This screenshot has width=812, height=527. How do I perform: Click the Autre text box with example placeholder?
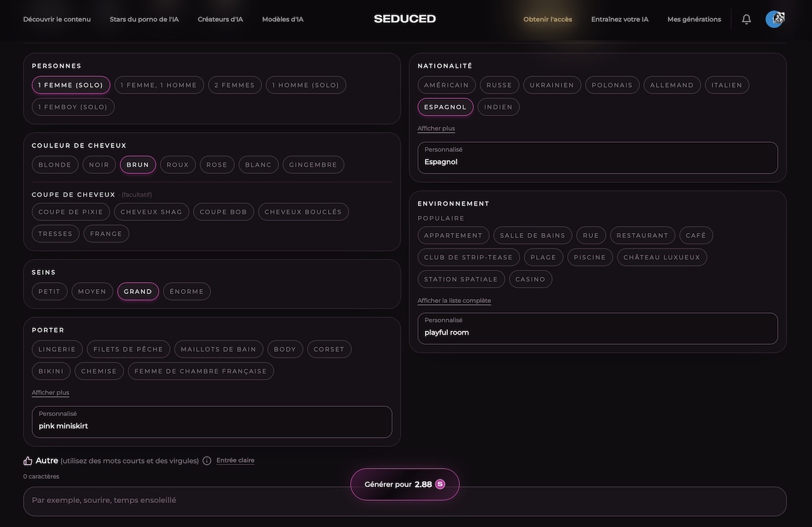click(405, 502)
